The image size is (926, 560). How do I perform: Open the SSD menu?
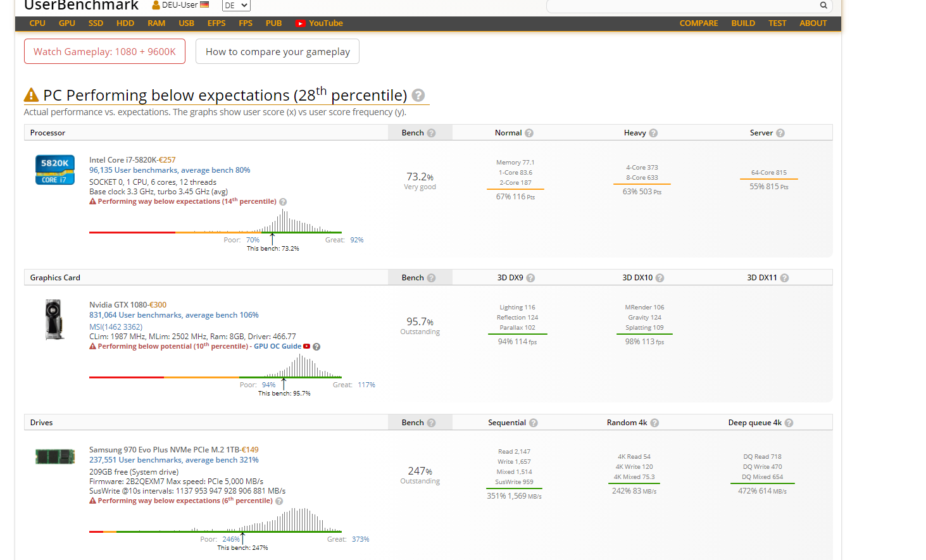pos(96,23)
